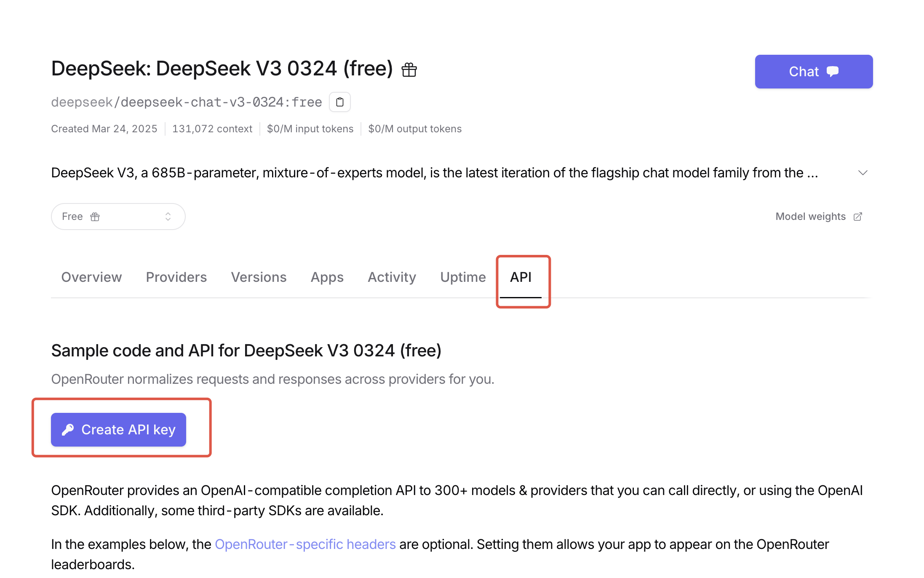Expand the truncated model description chevron
The image size is (924, 578).
point(863,173)
